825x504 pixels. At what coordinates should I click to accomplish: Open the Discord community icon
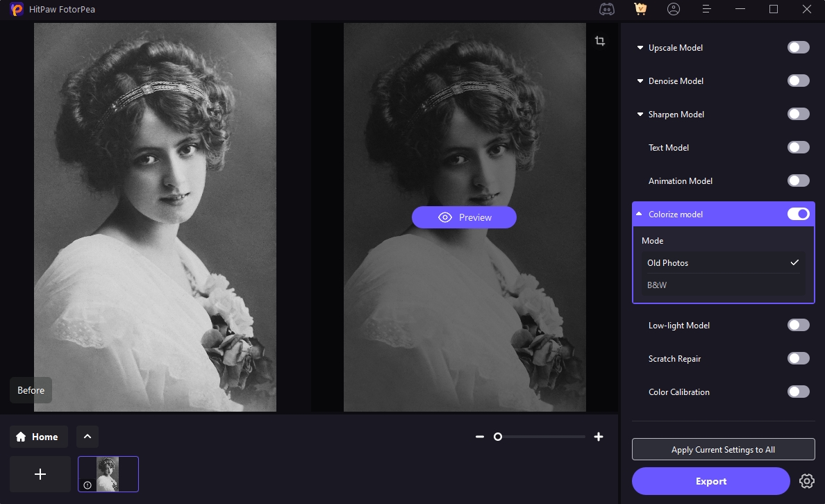(x=607, y=9)
